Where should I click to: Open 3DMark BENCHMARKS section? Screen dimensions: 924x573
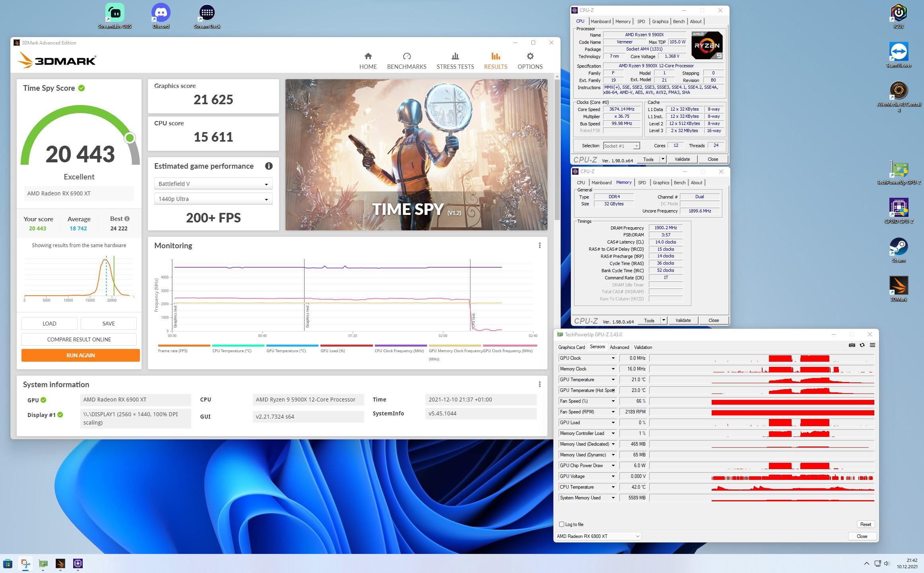[407, 61]
